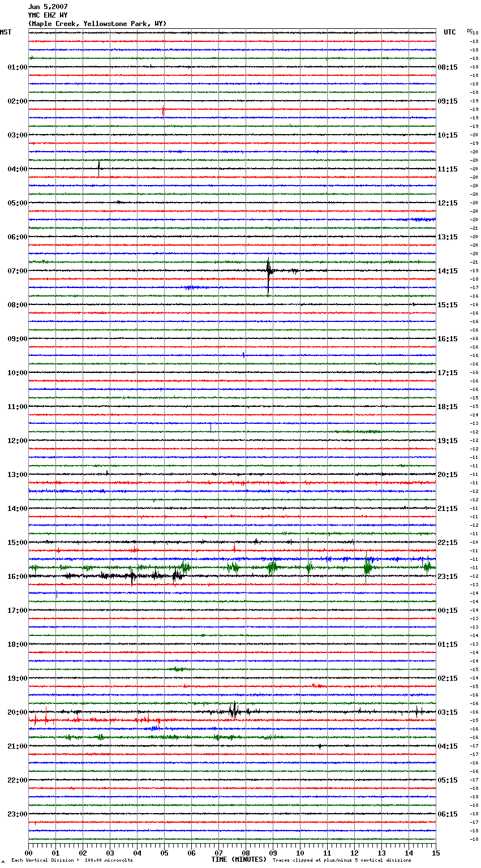
Task: Click the 03:15 UTC time label
Action: point(448,712)
